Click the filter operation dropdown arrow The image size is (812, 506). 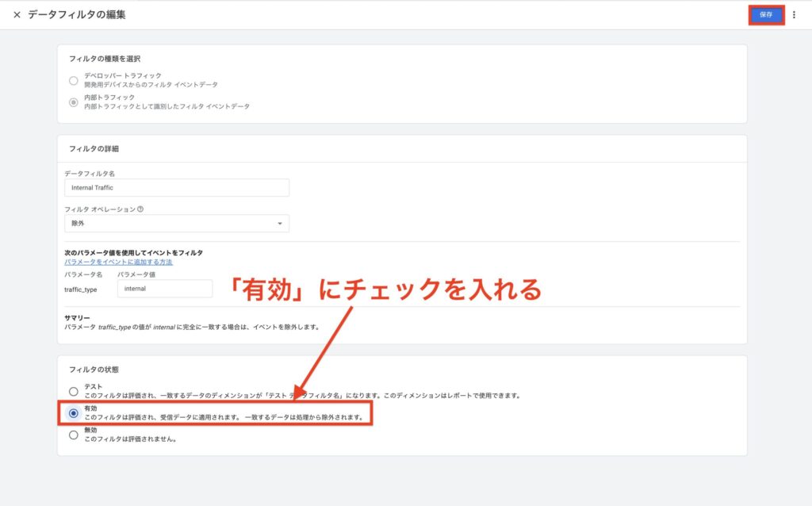280,224
